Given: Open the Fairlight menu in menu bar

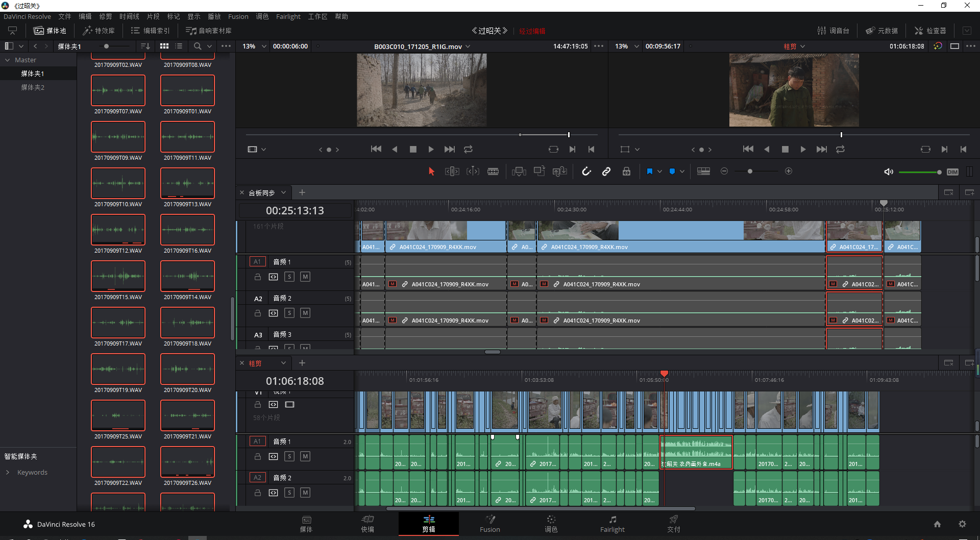Looking at the screenshot, I should (288, 16).
